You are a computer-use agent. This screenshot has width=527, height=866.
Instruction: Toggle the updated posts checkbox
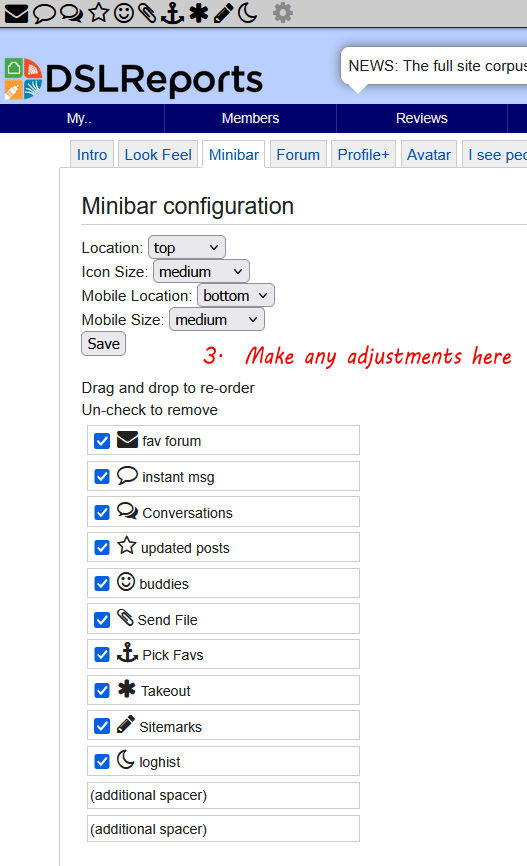102,548
